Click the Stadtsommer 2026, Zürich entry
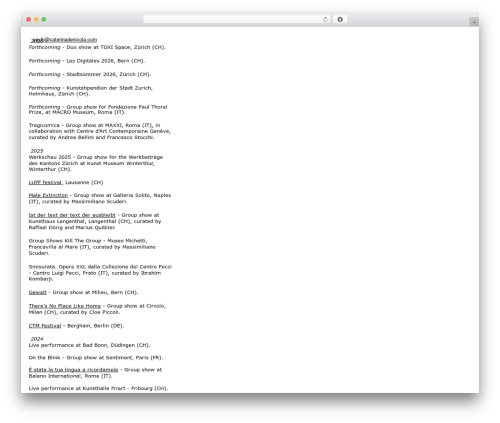This screenshot has height=423, width=500. [90, 74]
